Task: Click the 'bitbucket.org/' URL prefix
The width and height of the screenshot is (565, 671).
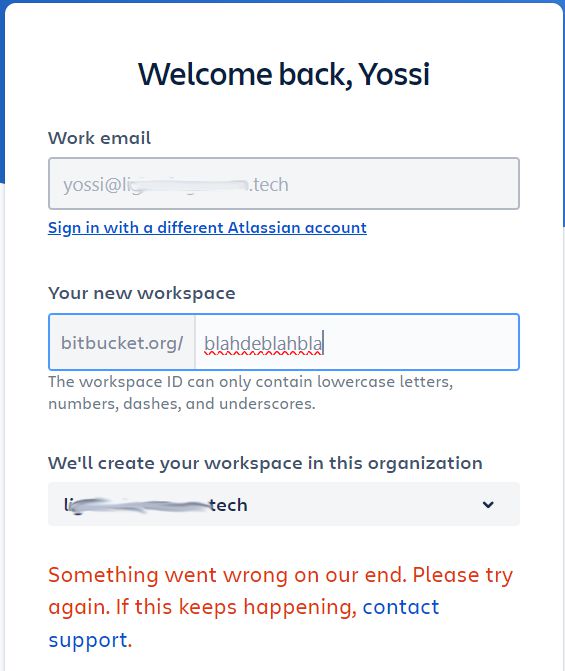Action: (122, 343)
